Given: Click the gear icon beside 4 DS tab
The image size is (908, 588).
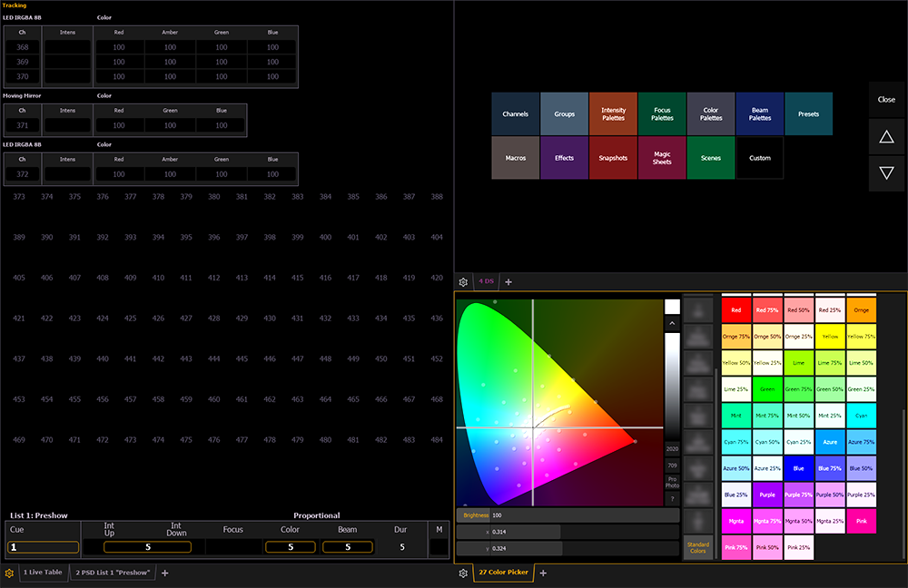Looking at the screenshot, I should pyautogui.click(x=463, y=282).
